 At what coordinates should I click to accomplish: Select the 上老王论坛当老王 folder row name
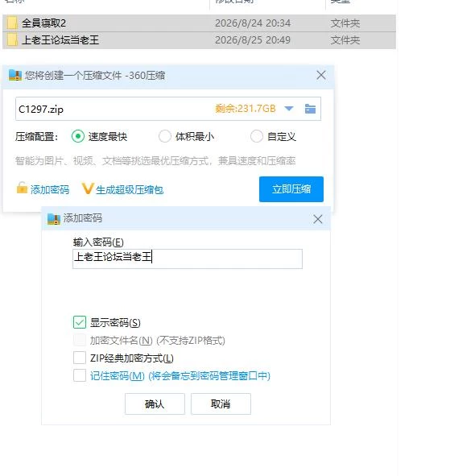point(60,40)
